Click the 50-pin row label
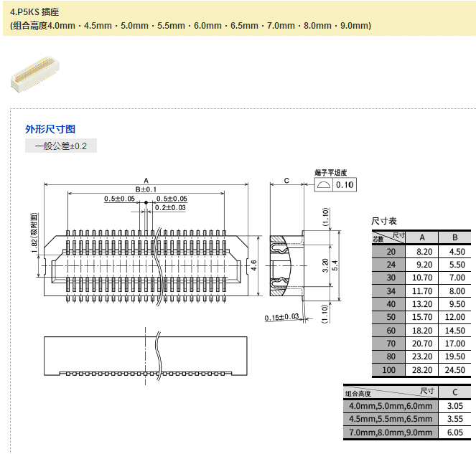The width and height of the screenshot is (476, 454). coord(391,317)
